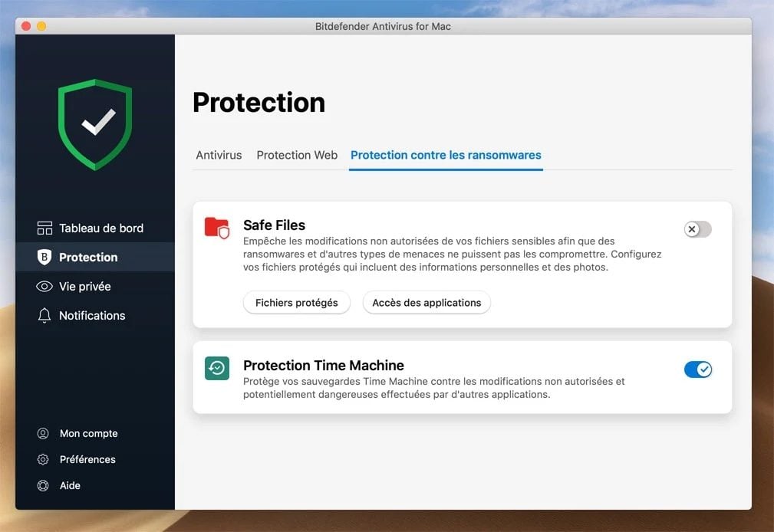Viewport: 774px width, 532px height.
Task: Click the Tableau de bord dashboard icon
Action: click(x=44, y=228)
